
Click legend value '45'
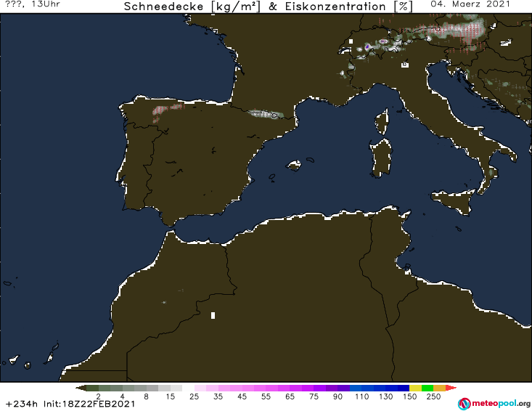click(x=242, y=396)
